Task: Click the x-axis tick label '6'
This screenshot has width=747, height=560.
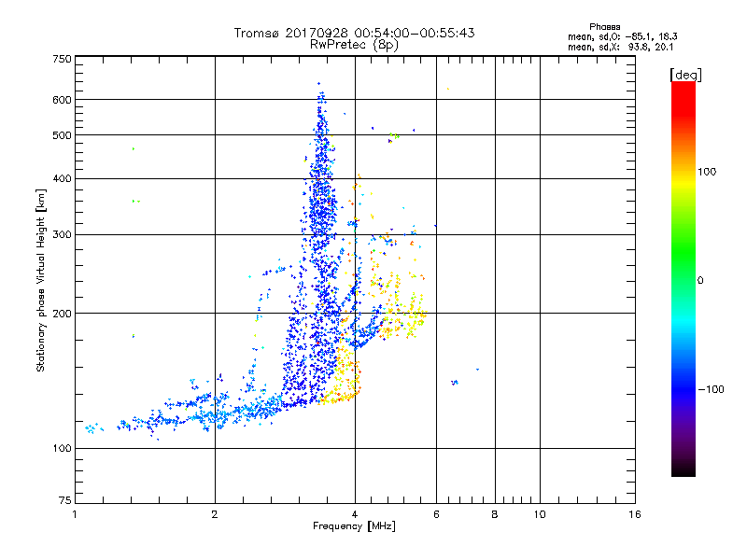Action: click(436, 514)
